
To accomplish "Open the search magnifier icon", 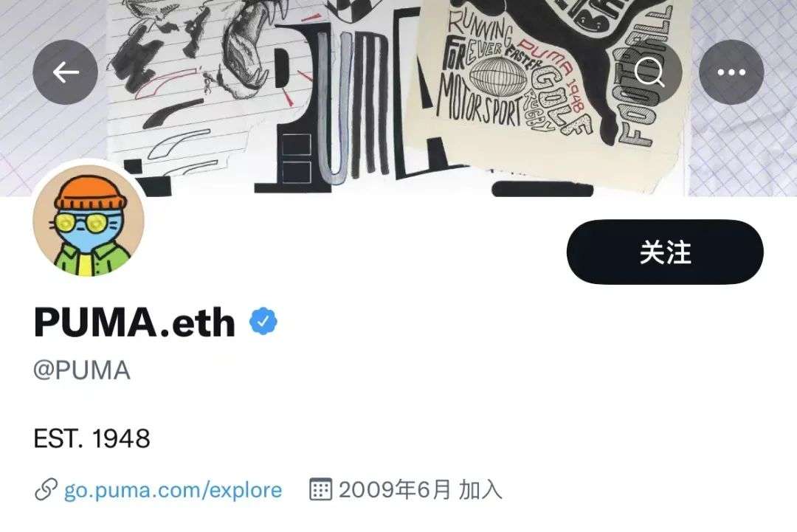I will [649, 72].
